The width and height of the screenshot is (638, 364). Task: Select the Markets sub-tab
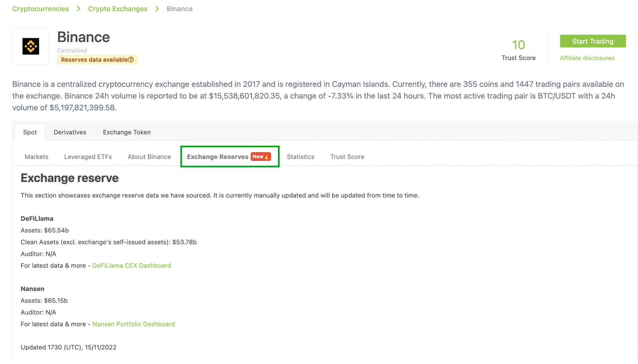(36, 157)
